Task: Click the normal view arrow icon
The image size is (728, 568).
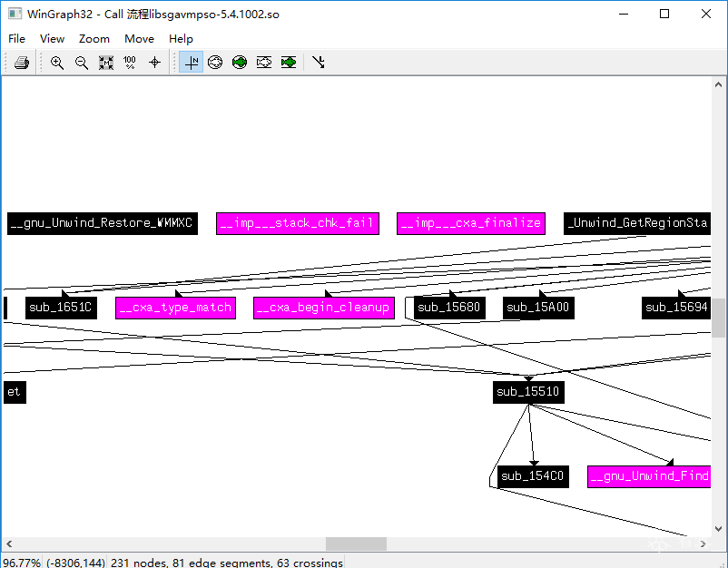Action: point(319,63)
